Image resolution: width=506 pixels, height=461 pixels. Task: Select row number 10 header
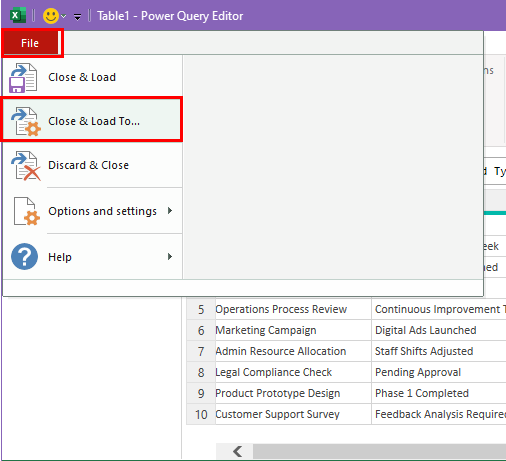201,414
